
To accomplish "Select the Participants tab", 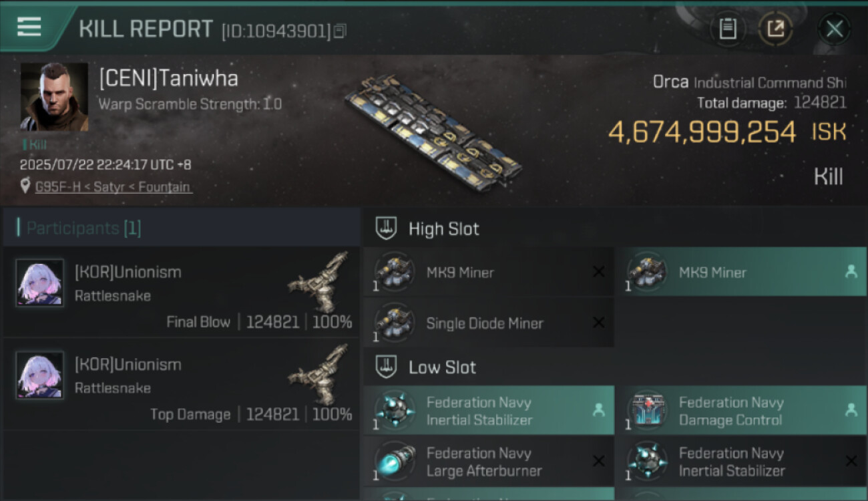I will [x=83, y=228].
